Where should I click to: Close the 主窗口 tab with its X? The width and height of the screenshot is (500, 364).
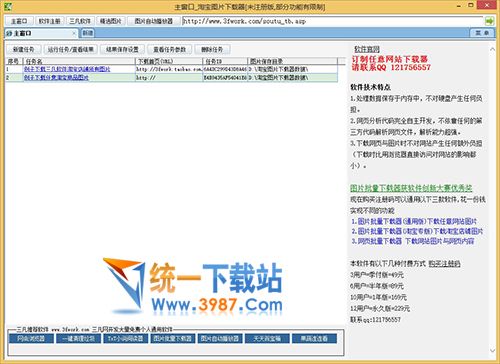[x=74, y=33]
